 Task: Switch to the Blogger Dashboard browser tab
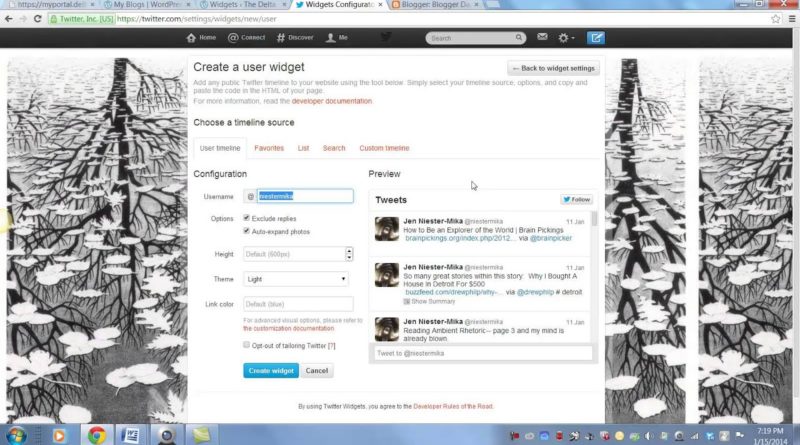tap(435, 5)
